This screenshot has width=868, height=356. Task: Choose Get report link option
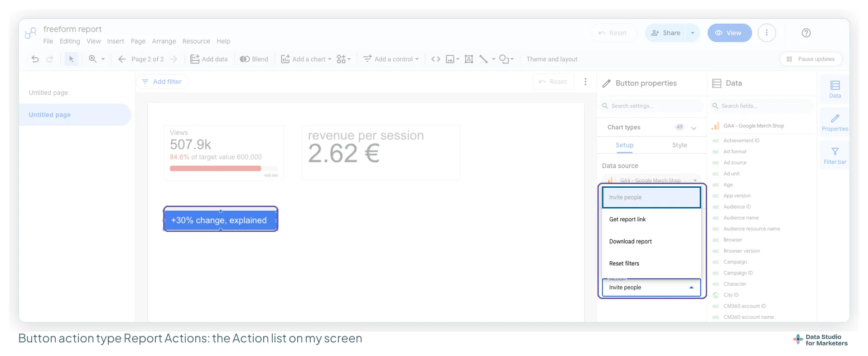[x=651, y=219]
